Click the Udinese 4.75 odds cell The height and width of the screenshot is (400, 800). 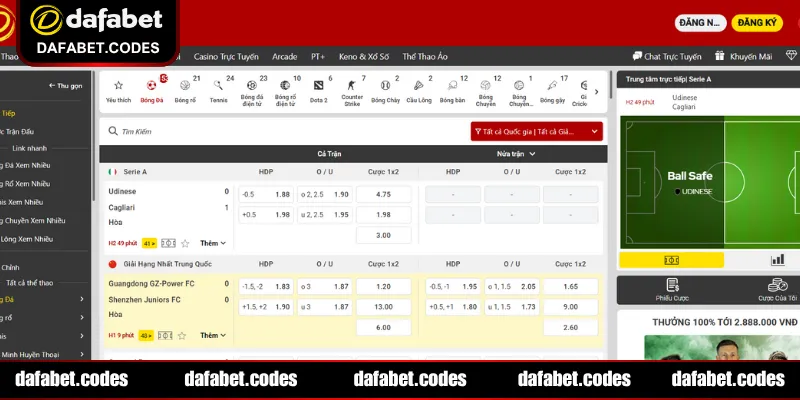tap(383, 194)
